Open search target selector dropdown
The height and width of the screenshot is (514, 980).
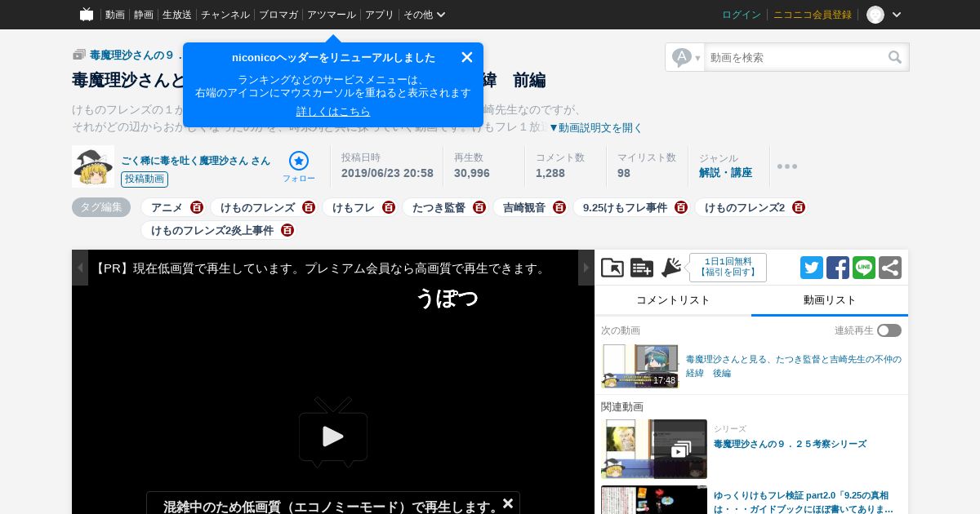point(686,57)
